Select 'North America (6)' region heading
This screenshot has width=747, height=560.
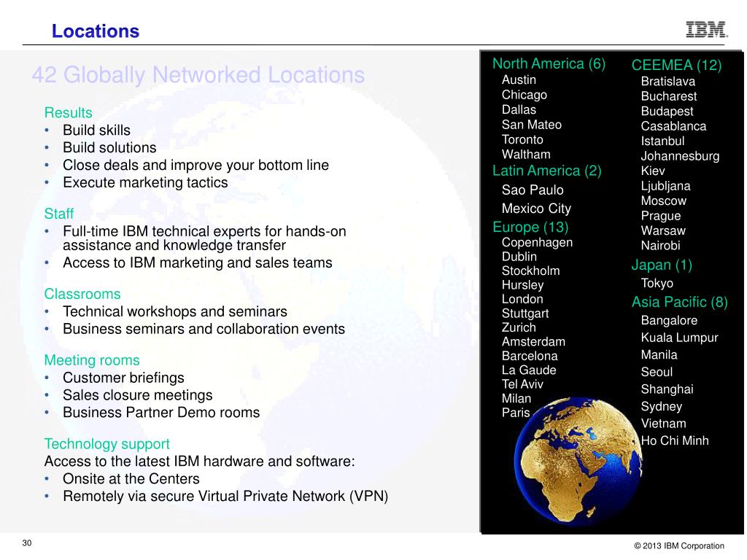coord(549,64)
